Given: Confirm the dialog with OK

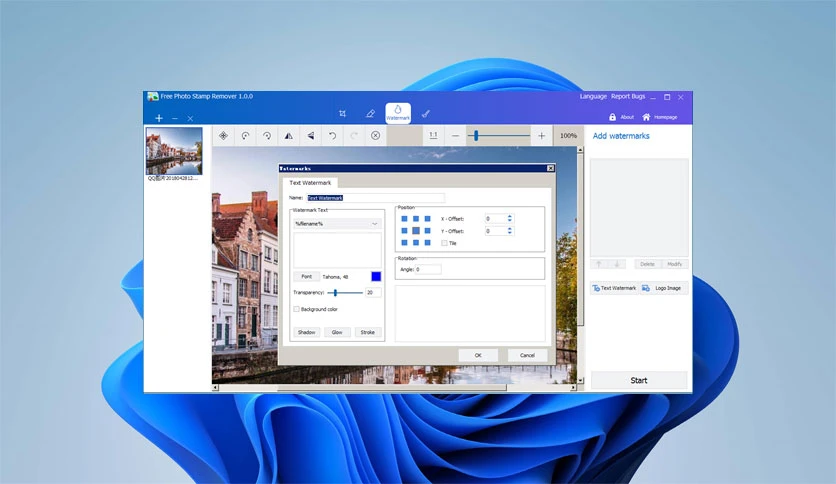Looking at the screenshot, I should 478,355.
